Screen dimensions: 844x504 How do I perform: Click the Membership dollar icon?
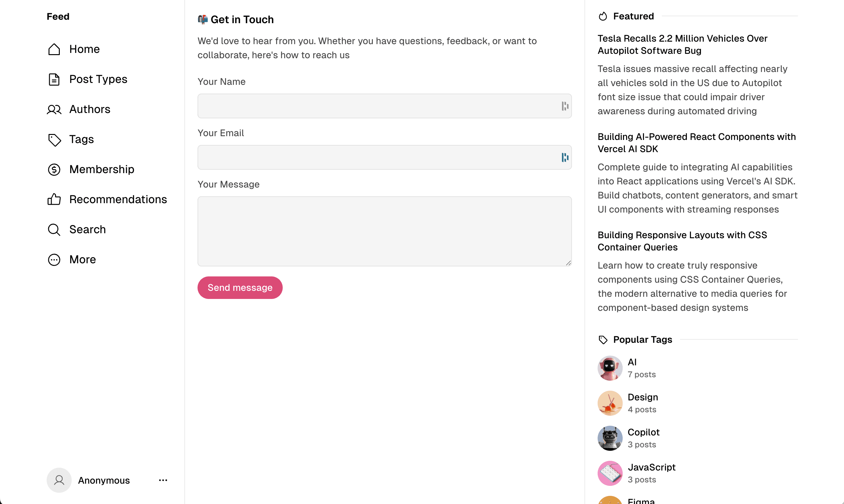tap(54, 169)
